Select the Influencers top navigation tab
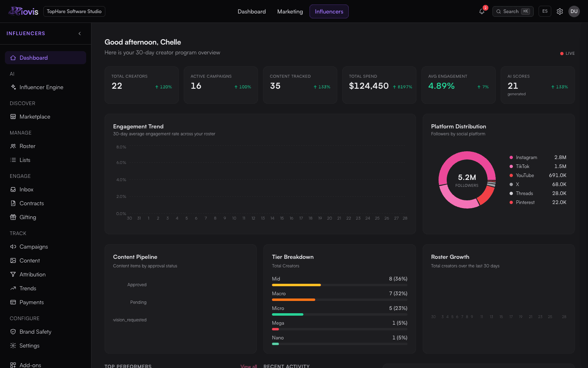 tap(329, 11)
